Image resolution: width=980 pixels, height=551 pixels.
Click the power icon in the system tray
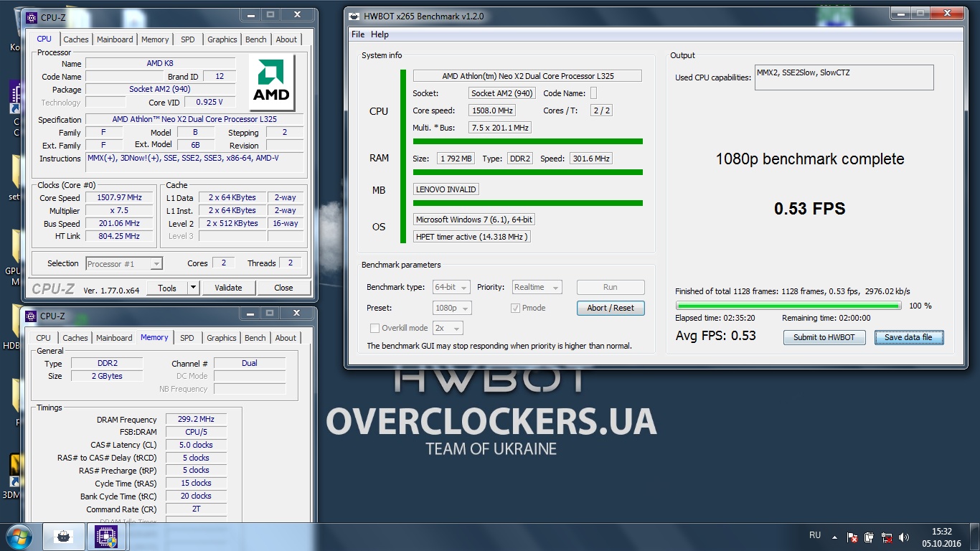click(870, 537)
